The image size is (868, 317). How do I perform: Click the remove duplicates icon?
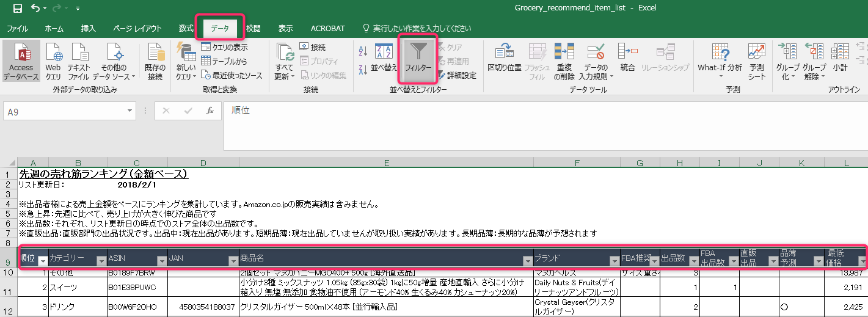(564, 55)
